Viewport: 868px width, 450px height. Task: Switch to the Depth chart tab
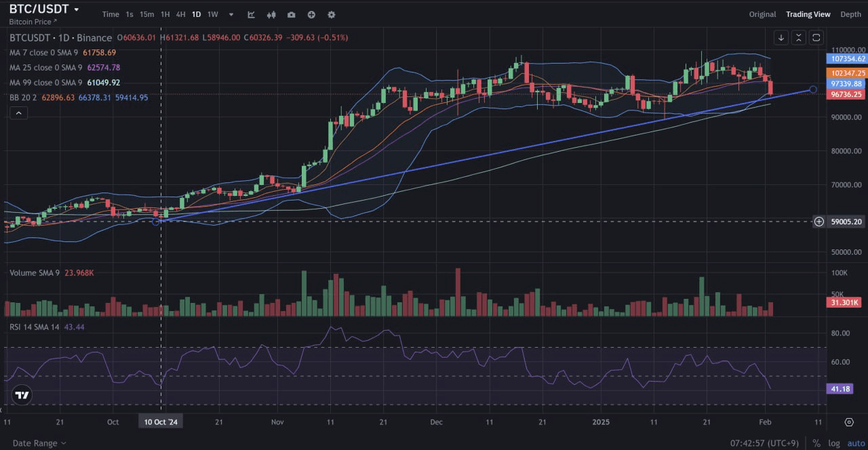850,14
